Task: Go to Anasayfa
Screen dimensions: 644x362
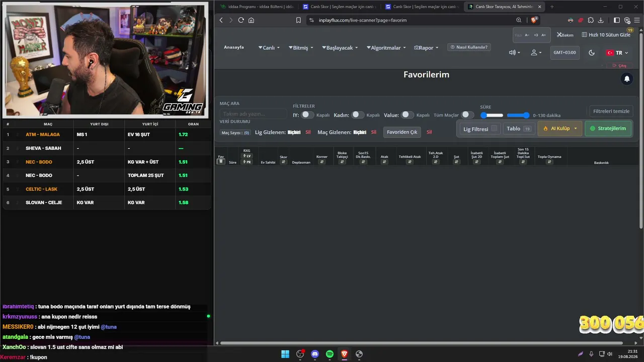Action: 234,47
